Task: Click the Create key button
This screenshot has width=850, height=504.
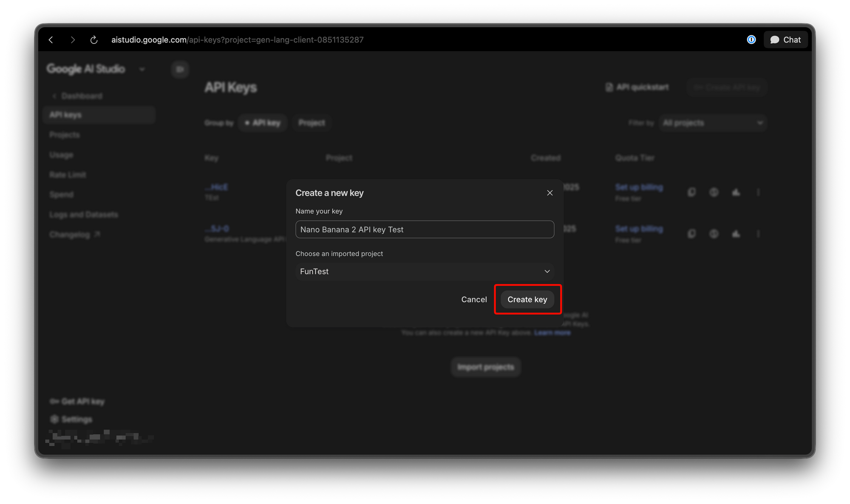Action: pyautogui.click(x=527, y=299)
